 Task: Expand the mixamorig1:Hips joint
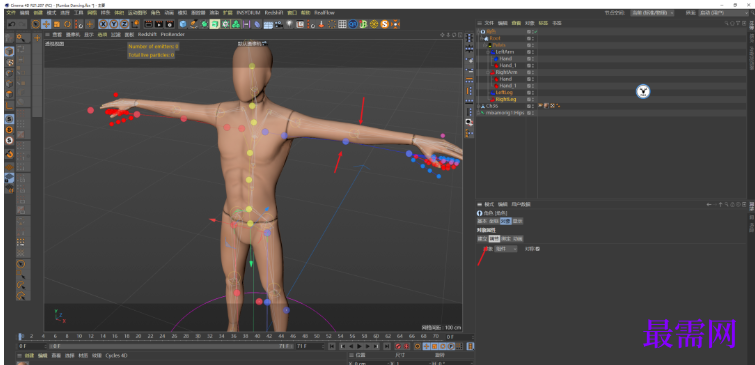(x=478, y=113)
